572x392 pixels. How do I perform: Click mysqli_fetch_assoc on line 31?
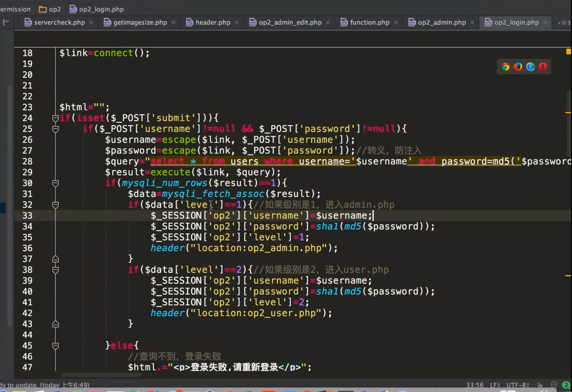click(213, 194)
